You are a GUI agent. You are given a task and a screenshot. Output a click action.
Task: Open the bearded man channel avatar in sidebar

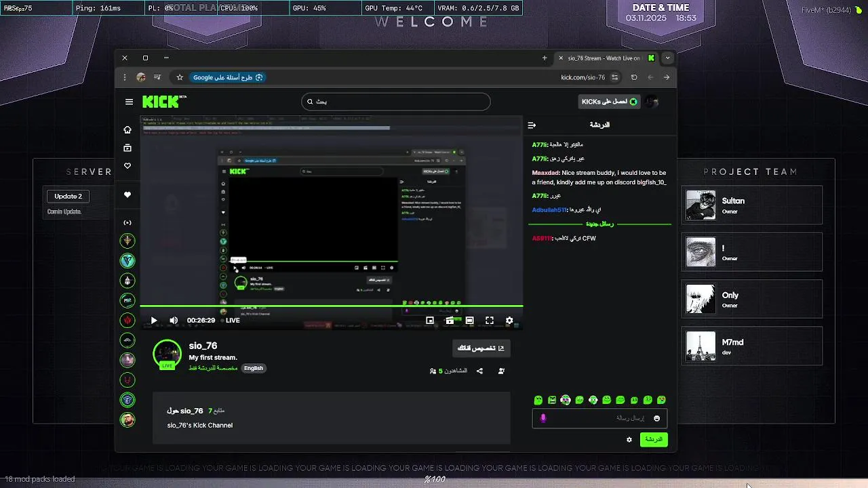click(x=127, y=420)
